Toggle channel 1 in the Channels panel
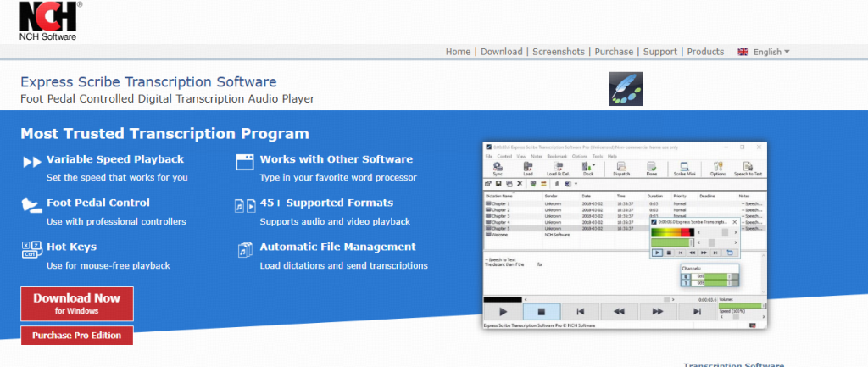Viewport: 868px width, 367px height. (x=685, y=283)
